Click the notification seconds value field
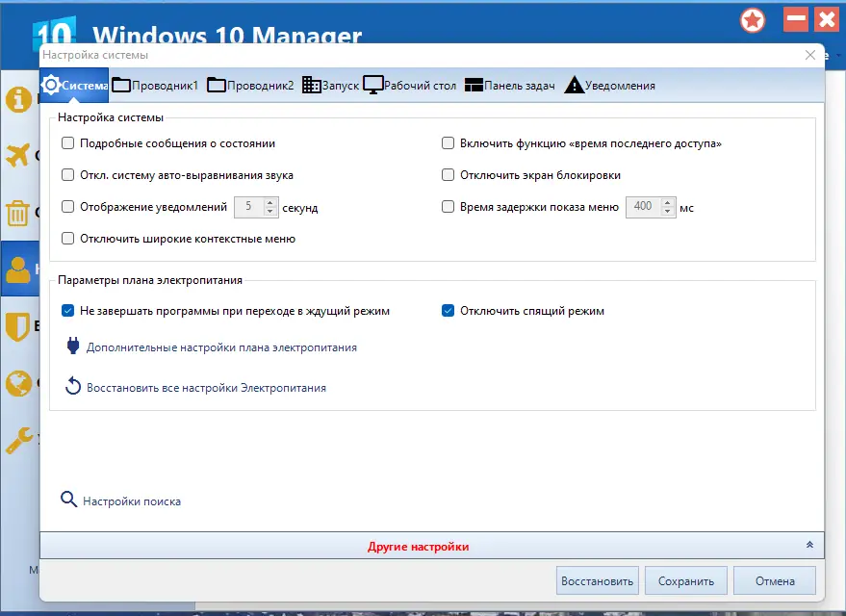This screenshot has width=846, height=616. pyautogui.click(x=249, y=207)
